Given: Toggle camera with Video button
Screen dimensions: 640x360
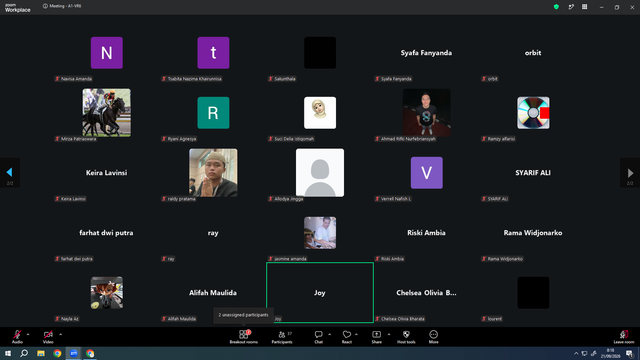Looking at the screenshot, I should 48,337.
